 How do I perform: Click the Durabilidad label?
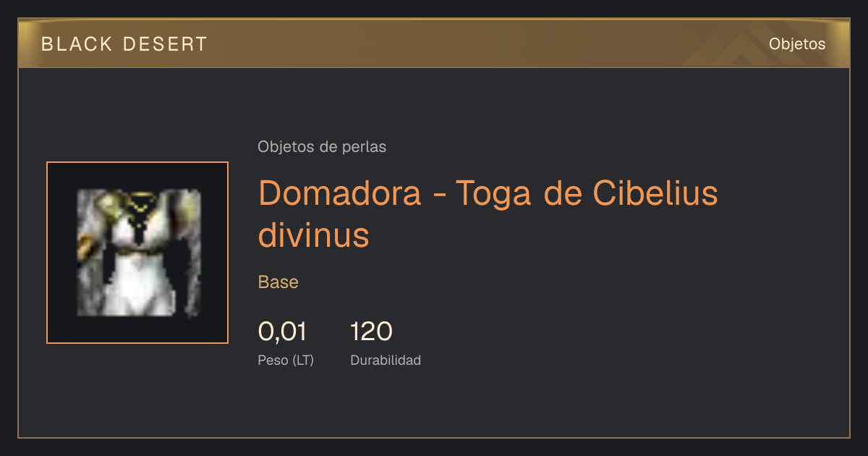point(386,360)
